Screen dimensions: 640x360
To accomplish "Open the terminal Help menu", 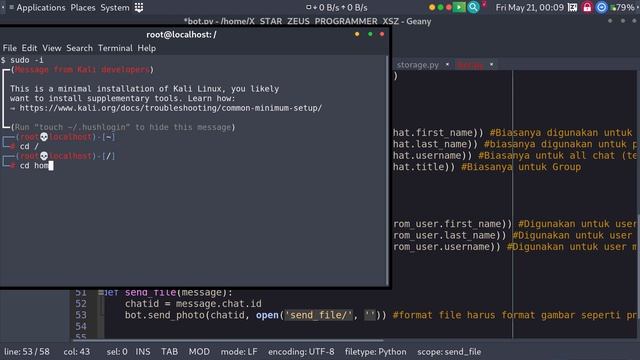I will pos(147,48).
